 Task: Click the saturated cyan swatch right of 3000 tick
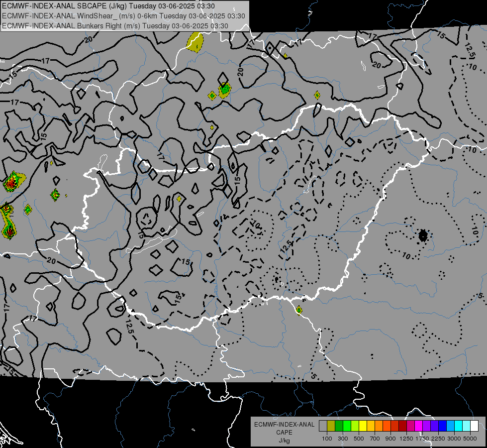coord(459,426)
